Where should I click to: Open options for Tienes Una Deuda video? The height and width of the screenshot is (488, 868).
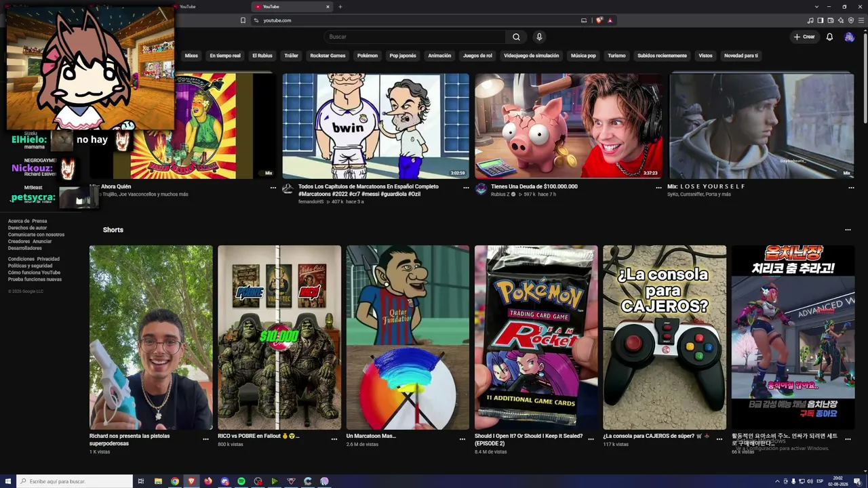[x=658, y=187]
